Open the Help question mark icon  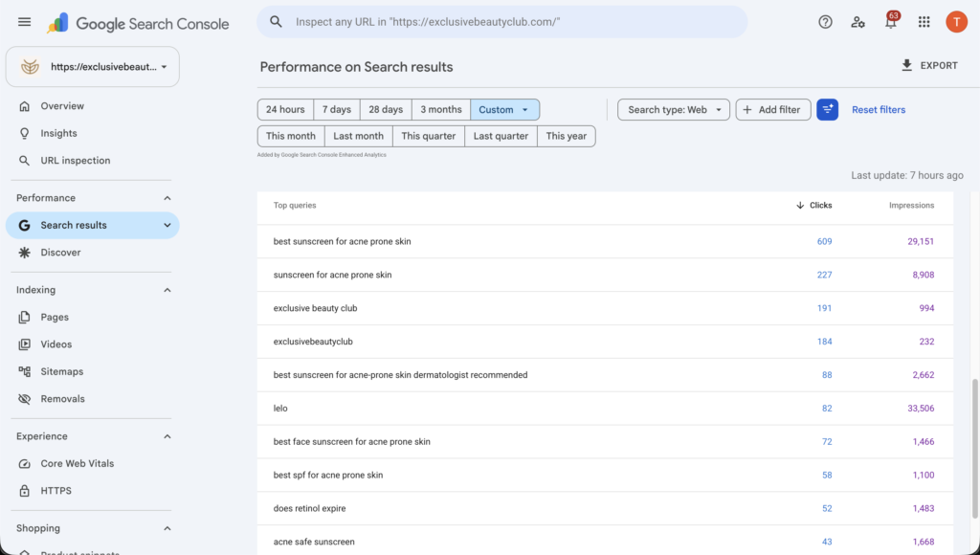[825, 22]
